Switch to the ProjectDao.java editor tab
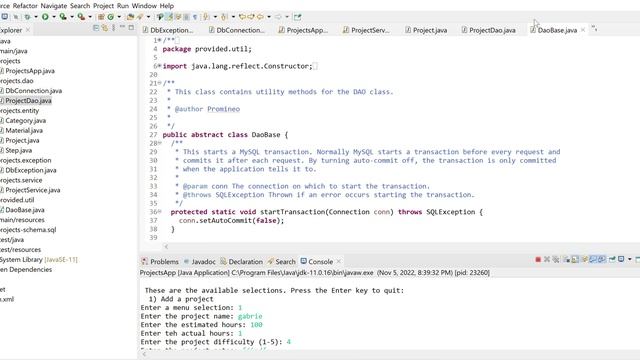 pyautogui.click(x=488, y=30)
